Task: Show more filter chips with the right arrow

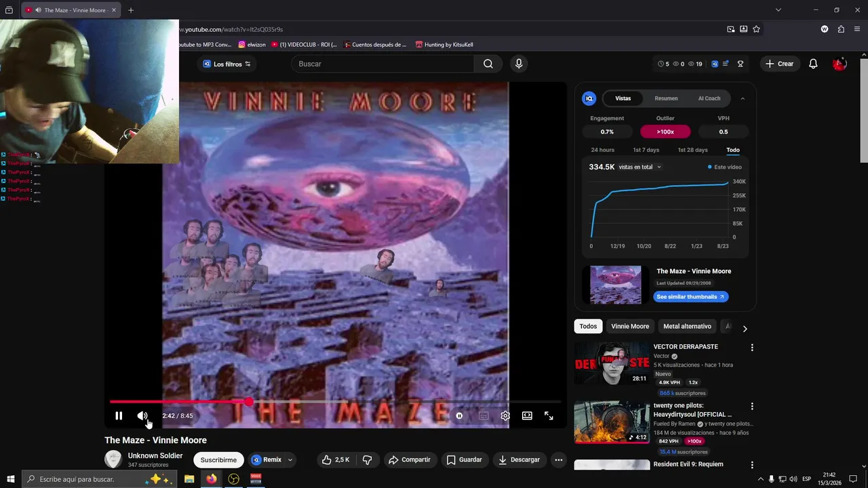Action: tap(745, 329)
